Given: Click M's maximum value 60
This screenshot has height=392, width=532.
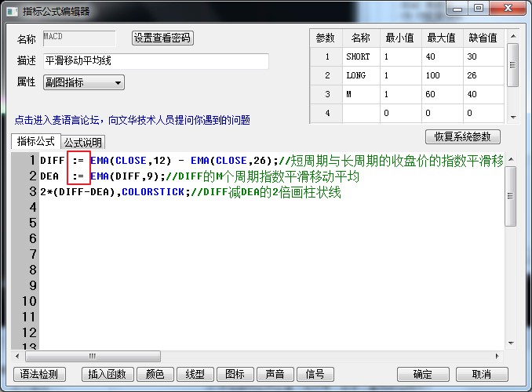Looking at the screenshot, I should (x=442, y=94).
